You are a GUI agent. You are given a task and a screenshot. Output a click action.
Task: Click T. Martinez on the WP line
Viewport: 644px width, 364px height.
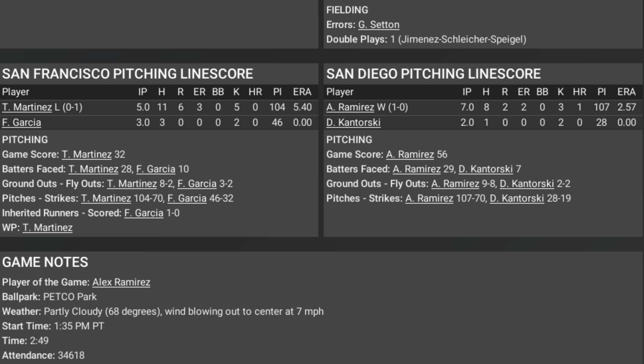47,228
